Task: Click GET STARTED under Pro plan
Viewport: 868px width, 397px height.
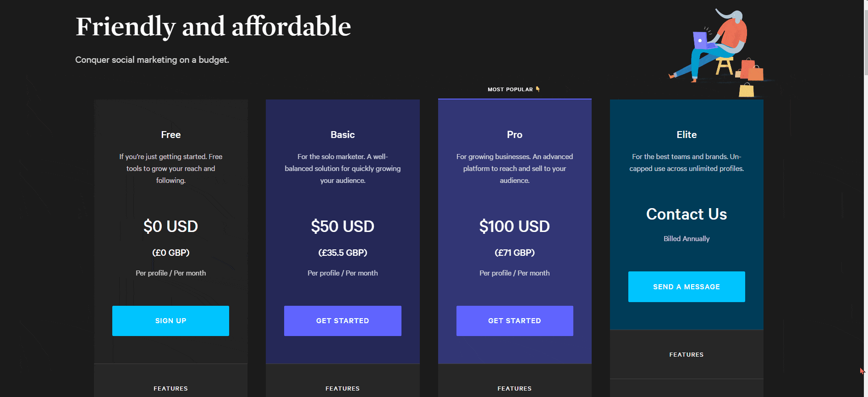Action: pyautogui.click(x=515, y=321)
